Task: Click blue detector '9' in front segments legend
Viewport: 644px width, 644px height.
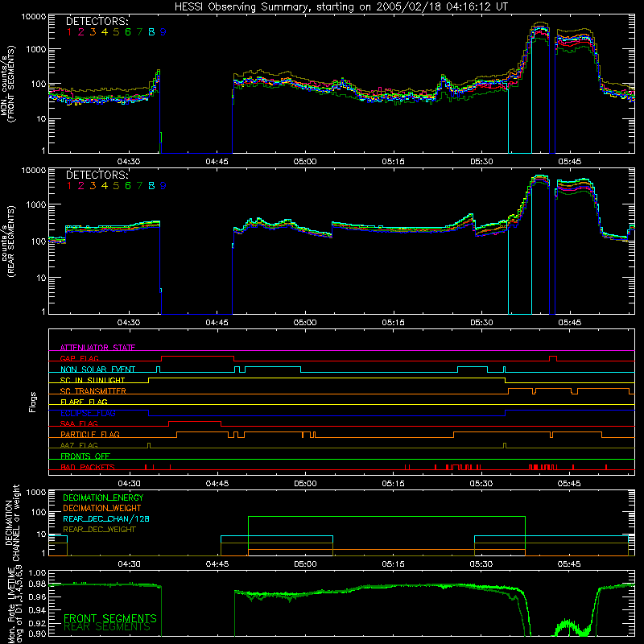Action: click(x=163, y=32)
